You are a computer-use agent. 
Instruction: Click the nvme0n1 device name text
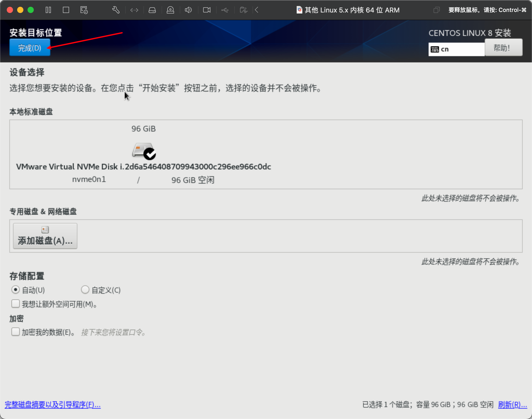(x=89, y=179)
